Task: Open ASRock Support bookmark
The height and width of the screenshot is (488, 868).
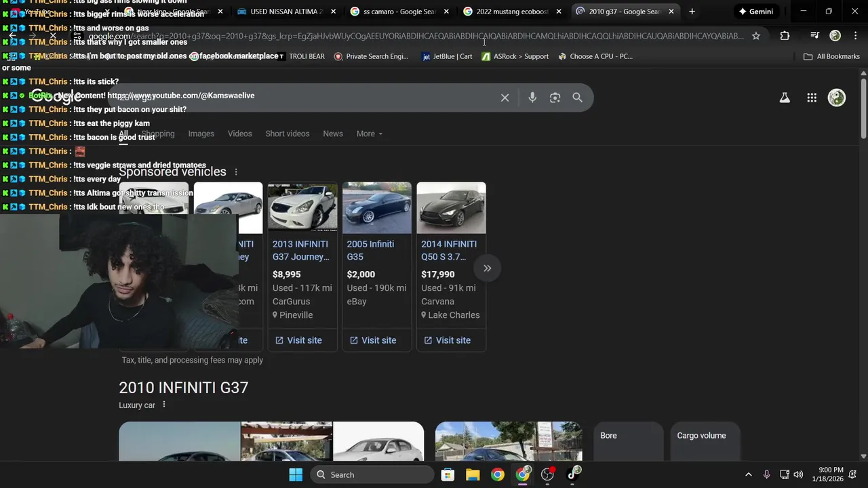Action: click(x=515, y=56)
